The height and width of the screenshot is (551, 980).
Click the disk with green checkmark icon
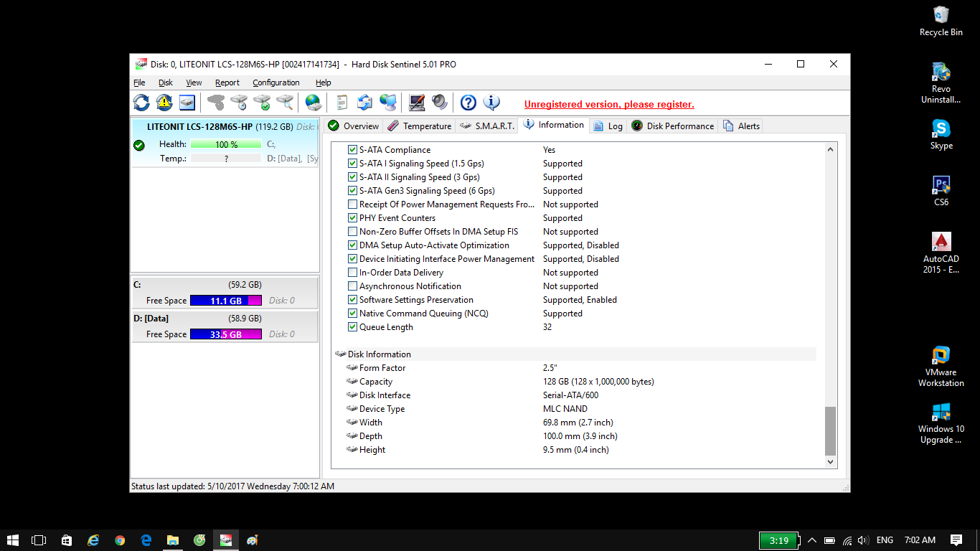262,103
